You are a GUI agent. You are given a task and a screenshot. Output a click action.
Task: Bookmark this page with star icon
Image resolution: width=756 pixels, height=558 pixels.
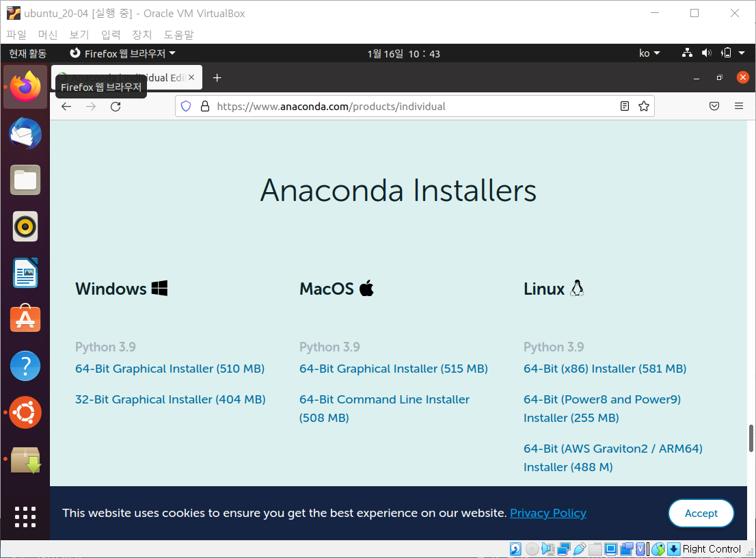(644, 106)
